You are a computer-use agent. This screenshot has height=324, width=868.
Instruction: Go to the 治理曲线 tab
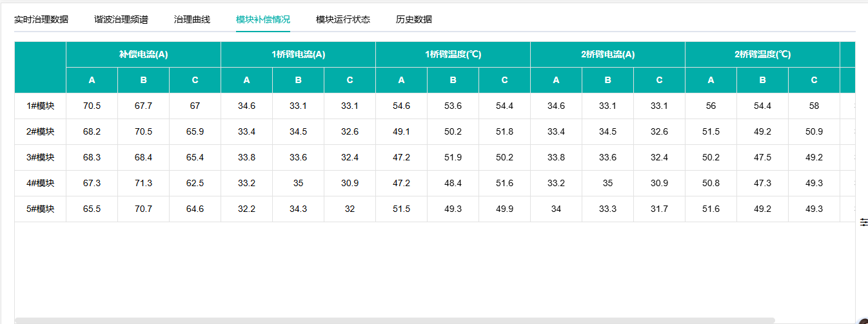click(x=192, y=19)
